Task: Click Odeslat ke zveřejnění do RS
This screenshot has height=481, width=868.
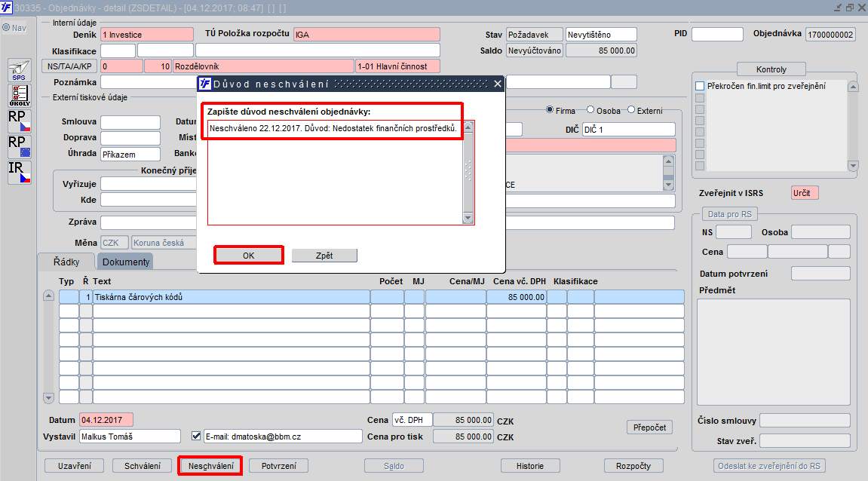Action: click(769, 466)
